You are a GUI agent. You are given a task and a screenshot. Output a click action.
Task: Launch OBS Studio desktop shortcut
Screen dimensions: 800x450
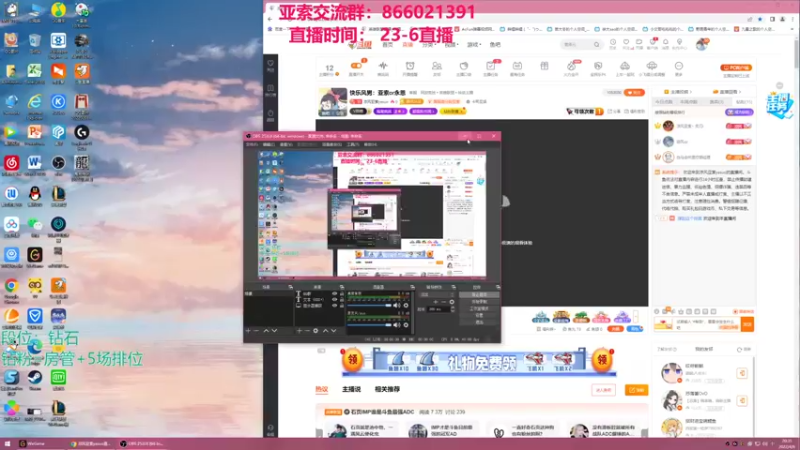pyautogui.click(x=58, y=163)
